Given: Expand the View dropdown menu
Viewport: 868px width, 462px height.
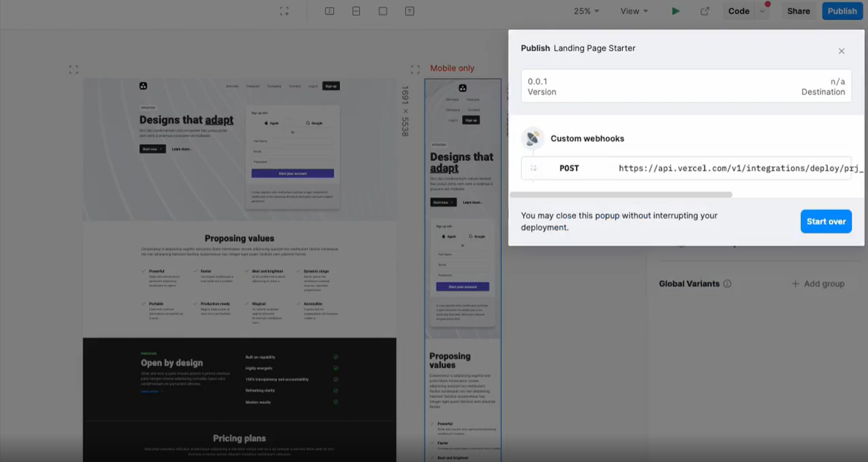Looking at the screenshot, I should click(x=634, y=11).
